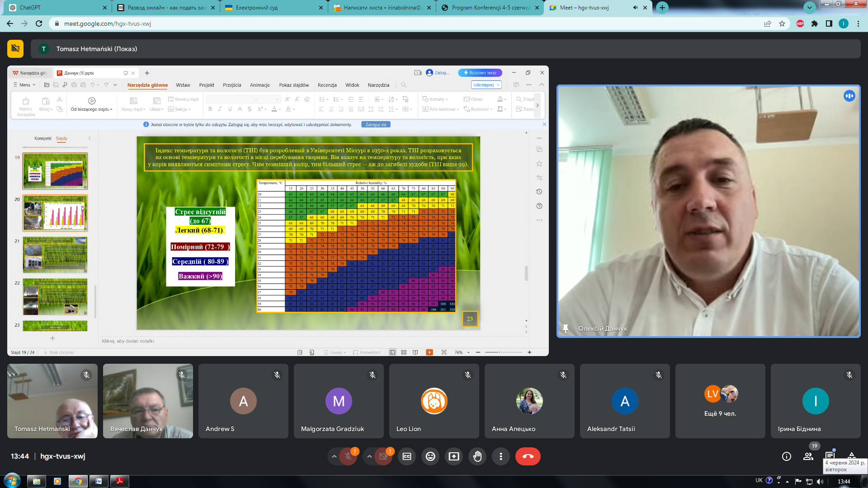Toggle the muted microphone button
868x488 pixels.
[348, 456]
